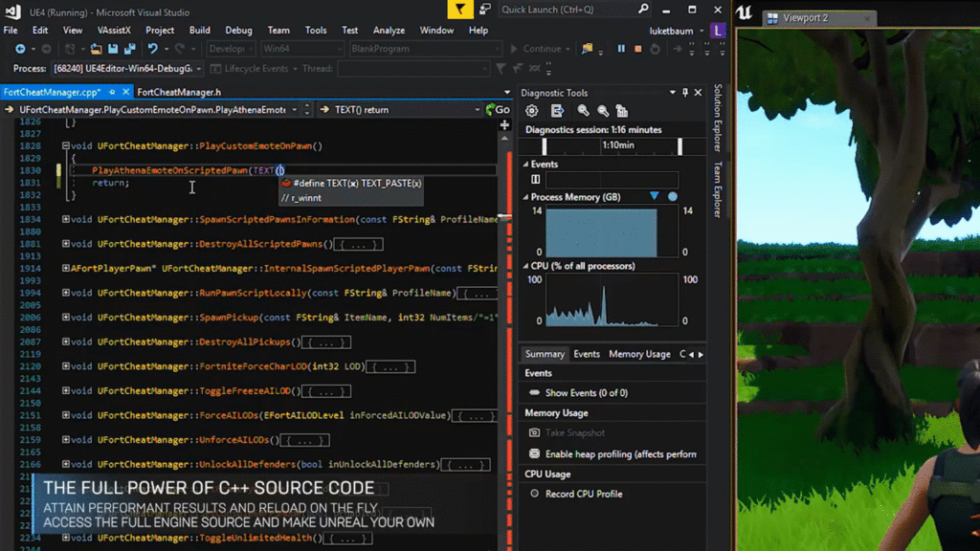
Task: Collapse the Process Memory (GB) graph
Action: (525, 197)
